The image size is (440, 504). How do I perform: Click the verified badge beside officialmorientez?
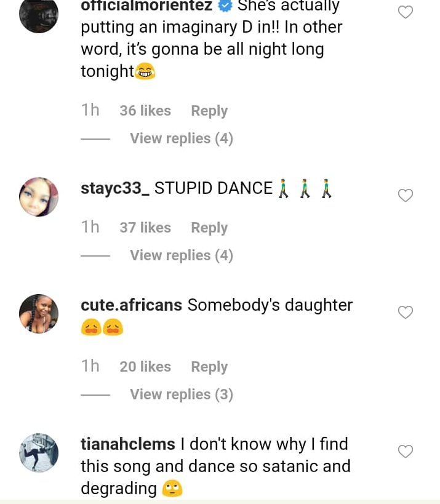point(225,7)
